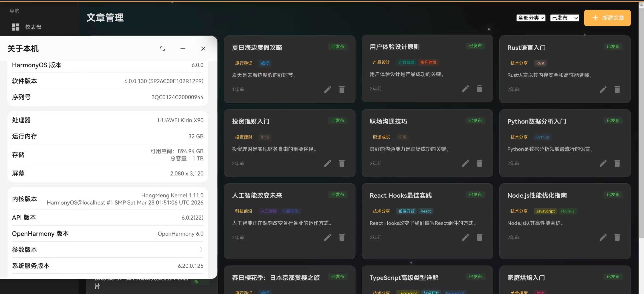Select the JavaScript tag on Node.js card
This screenshot has height=294, width=644.
point(545,211)
